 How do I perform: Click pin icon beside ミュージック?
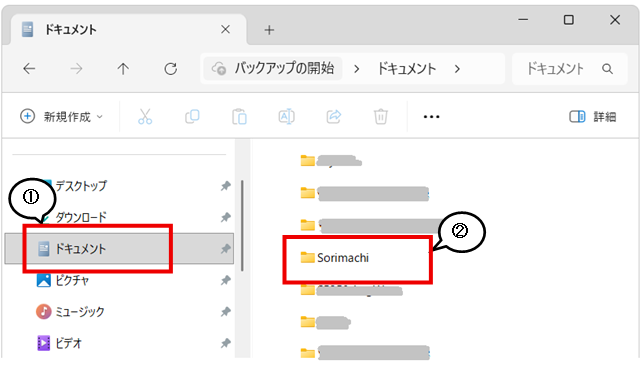[x=225, y=311]
